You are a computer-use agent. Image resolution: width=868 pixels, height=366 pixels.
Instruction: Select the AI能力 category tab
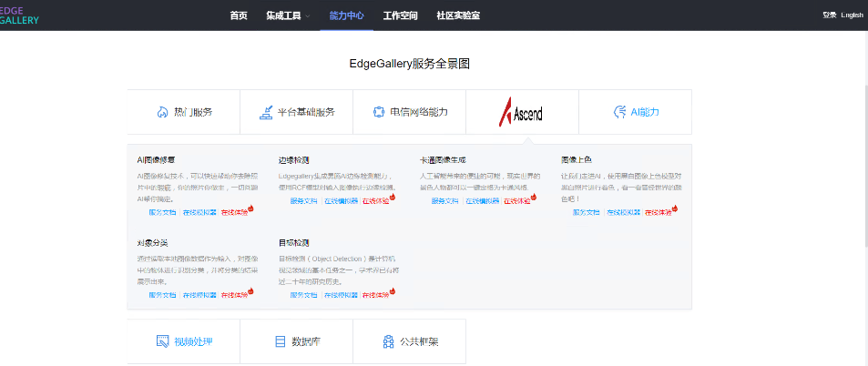pos(636,112)
